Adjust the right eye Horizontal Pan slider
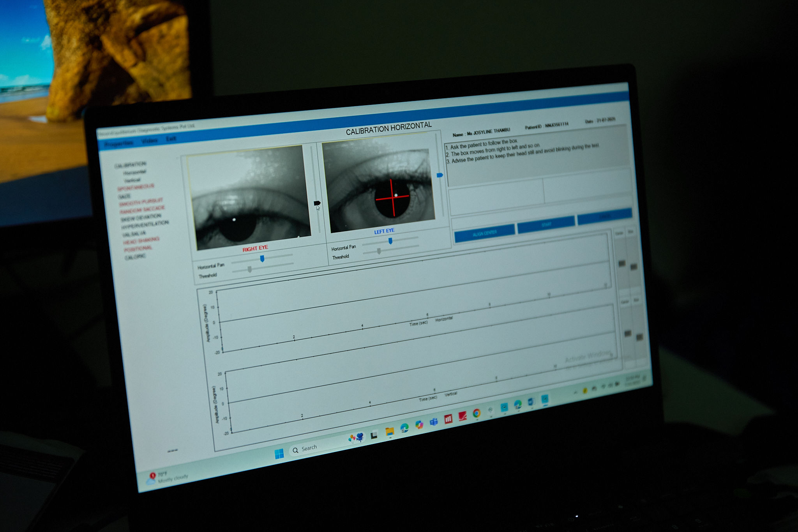The image size is (798, 532). (x=262, y=259)
